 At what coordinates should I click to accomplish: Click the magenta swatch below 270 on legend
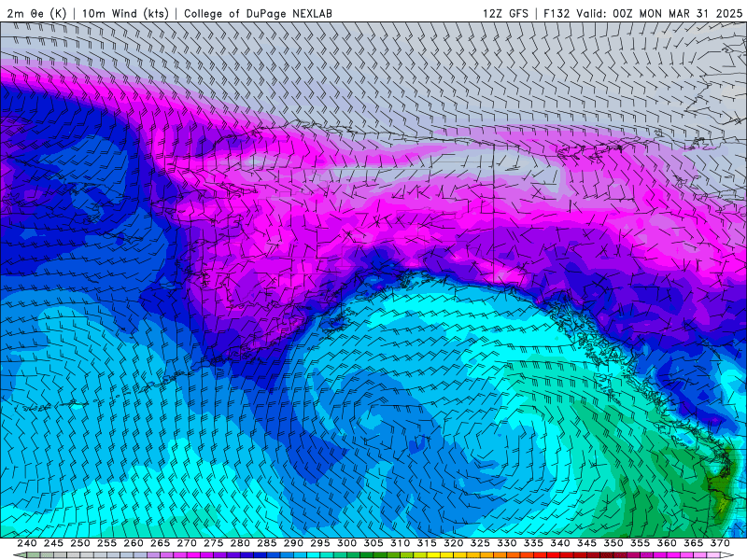[193, 554]
